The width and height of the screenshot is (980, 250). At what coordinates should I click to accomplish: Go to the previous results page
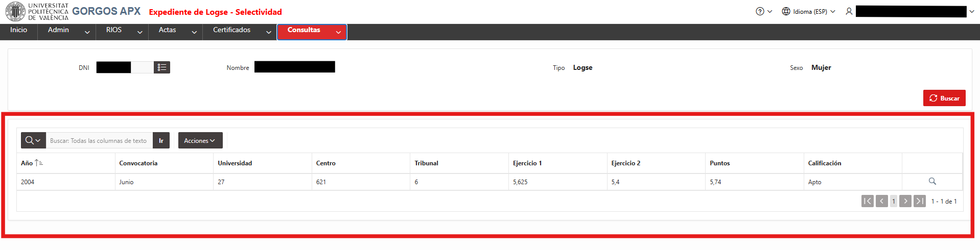881,201
